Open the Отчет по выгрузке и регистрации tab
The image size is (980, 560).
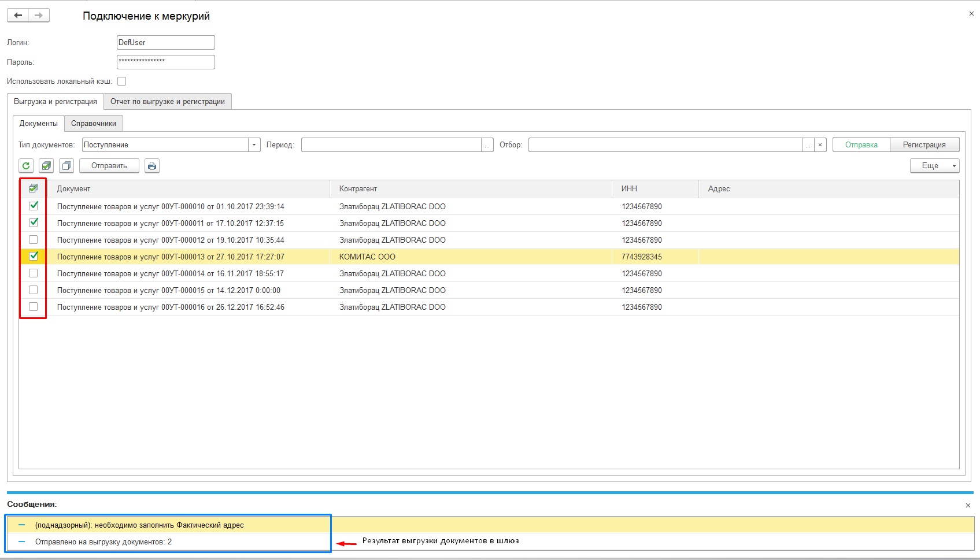coord(168,102)
